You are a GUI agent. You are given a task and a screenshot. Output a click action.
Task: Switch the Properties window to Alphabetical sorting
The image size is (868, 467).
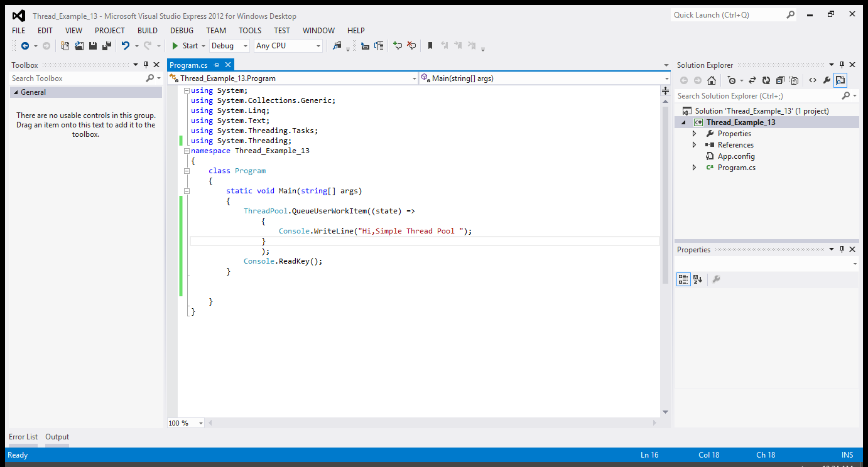pos(698,279)
